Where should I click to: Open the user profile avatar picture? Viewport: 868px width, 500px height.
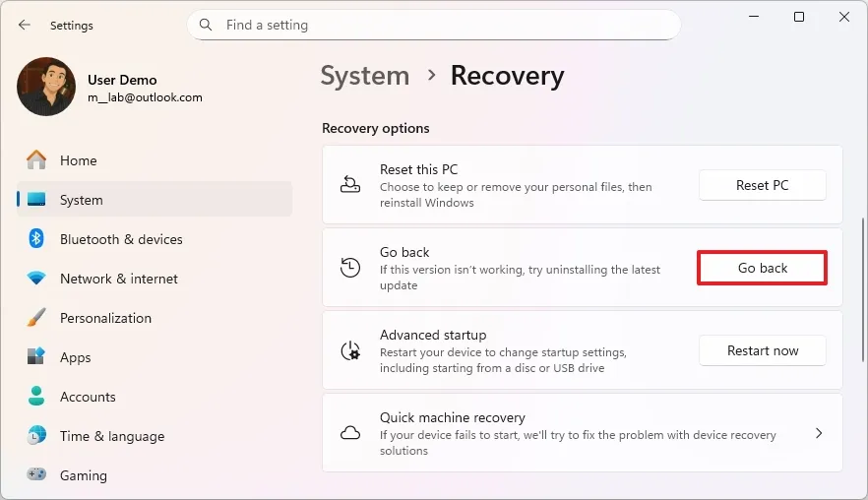46,87
